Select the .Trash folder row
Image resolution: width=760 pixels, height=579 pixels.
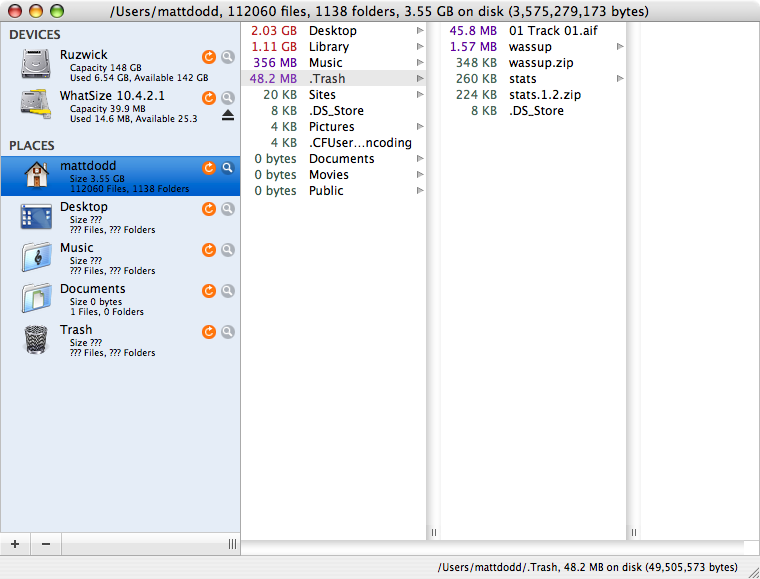pos(333,78)
